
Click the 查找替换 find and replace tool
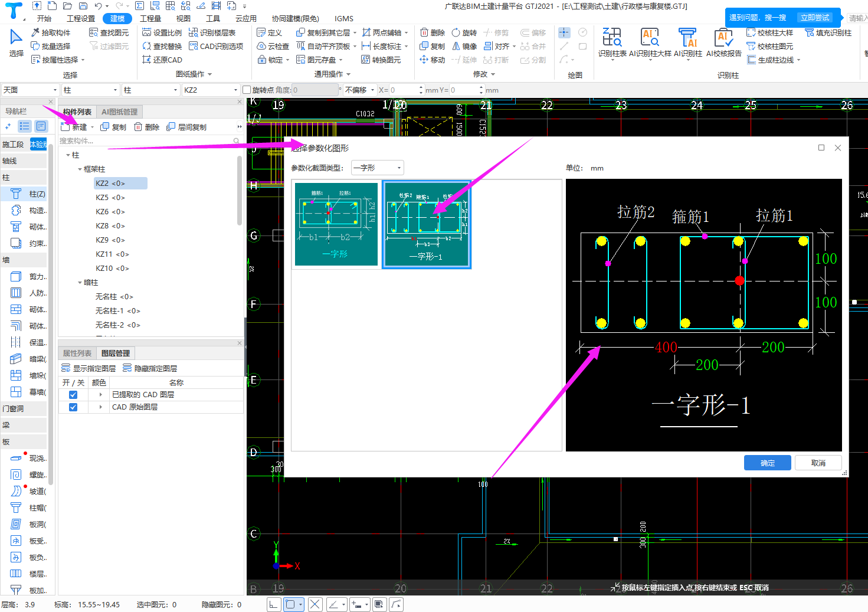[162, 46]
